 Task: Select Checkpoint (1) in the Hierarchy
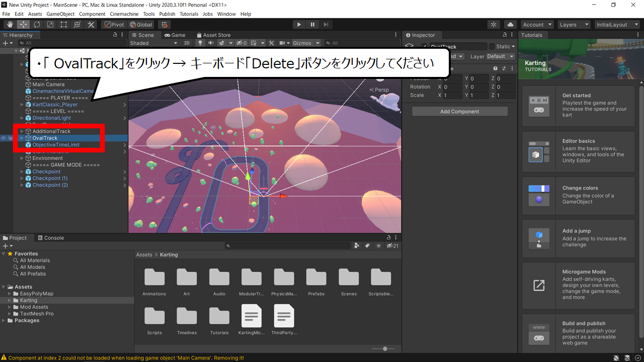[50, 178]
